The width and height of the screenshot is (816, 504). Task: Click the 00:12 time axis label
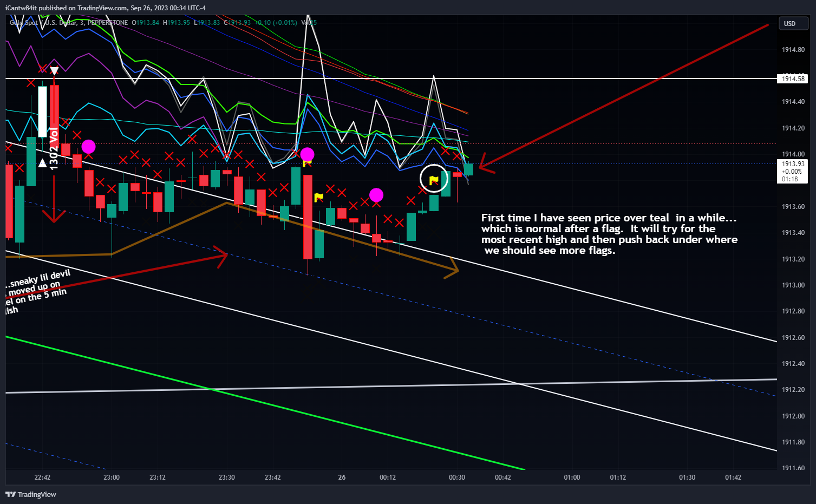pyautogui.click(x=388, y=477)
